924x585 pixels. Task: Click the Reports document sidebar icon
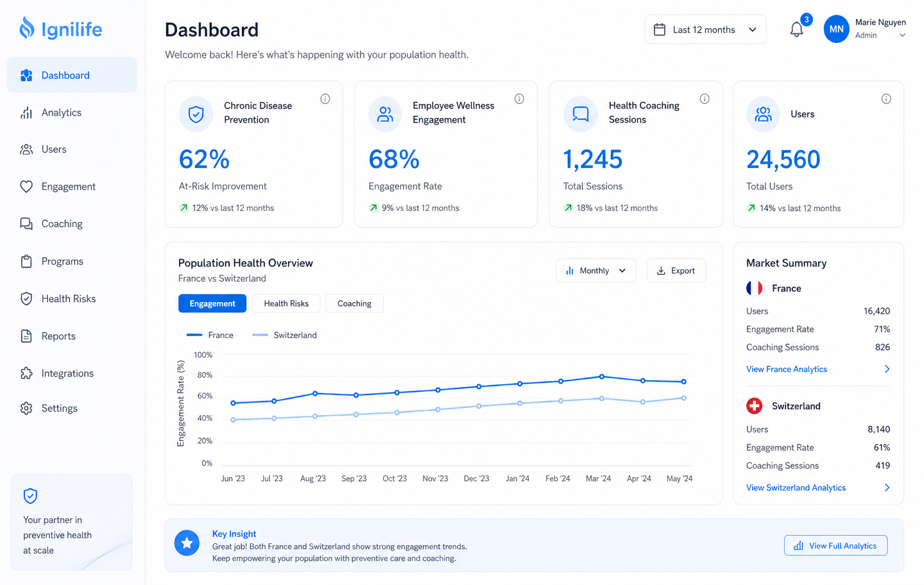point(26,336)
